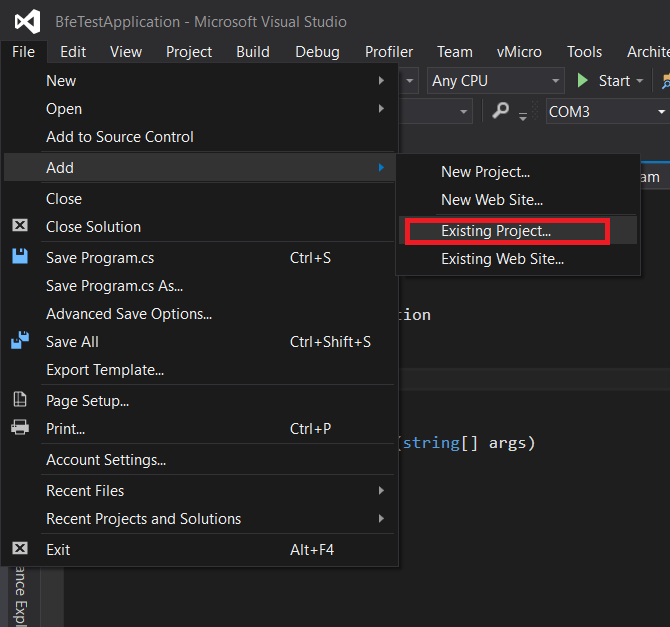This screenshot has height=627, width=670.
Task: Expand the New submenu
Action: [199, 81]
